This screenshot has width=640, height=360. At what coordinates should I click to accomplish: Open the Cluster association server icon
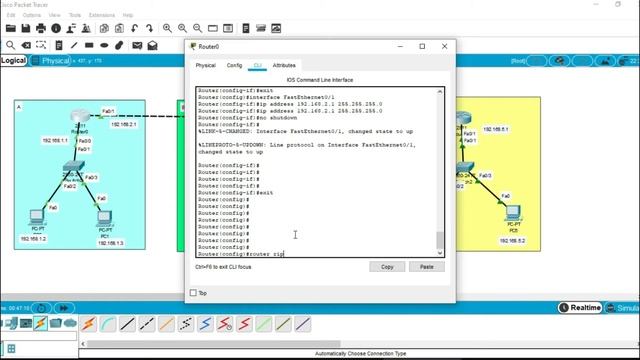[x=261, y=28]
